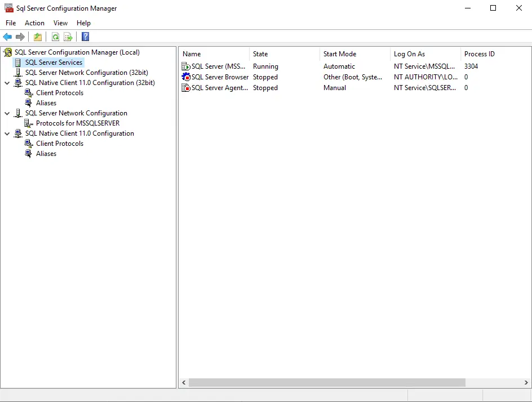
Task: Collapse the SQL Native Client 11.0 Configuration node
Action: 7,134
